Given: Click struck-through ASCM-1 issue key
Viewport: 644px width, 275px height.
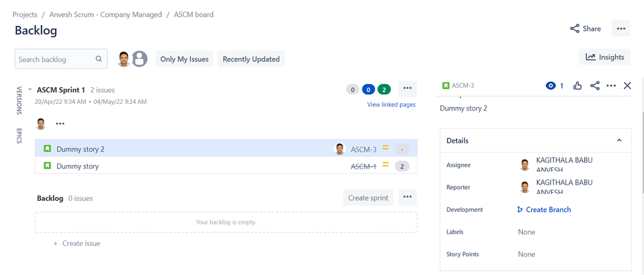Looking at the screenshot, I should pos(364,166).
